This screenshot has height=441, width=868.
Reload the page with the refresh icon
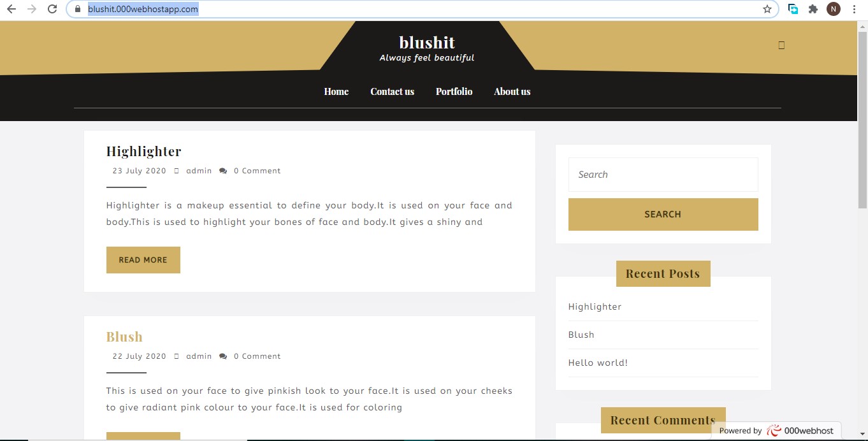[x=53, y=9]
